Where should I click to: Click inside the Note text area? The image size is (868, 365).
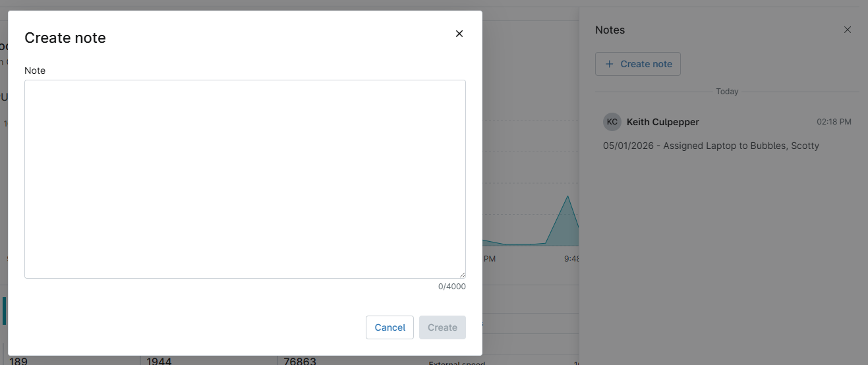click(x=245, y=179)
